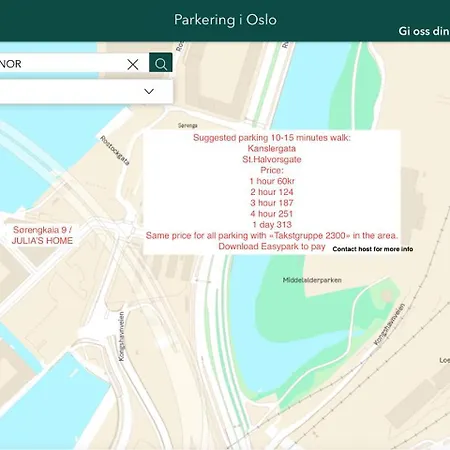Clear the search field with X
This screenshot has width=450, height=450.
133,64
